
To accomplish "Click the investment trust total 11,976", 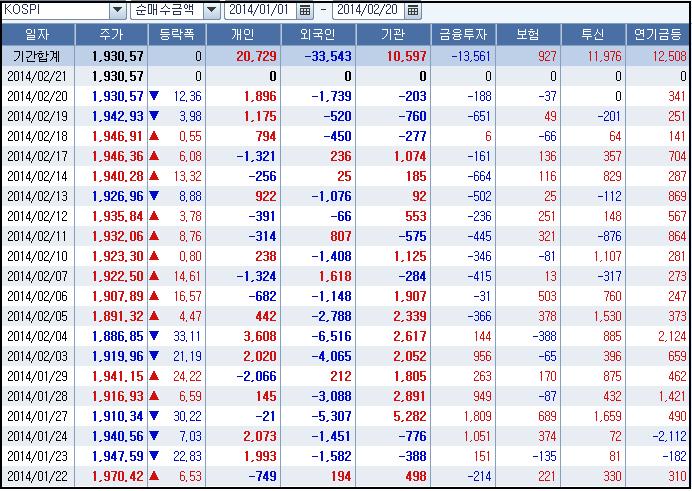I will (604, 56).
